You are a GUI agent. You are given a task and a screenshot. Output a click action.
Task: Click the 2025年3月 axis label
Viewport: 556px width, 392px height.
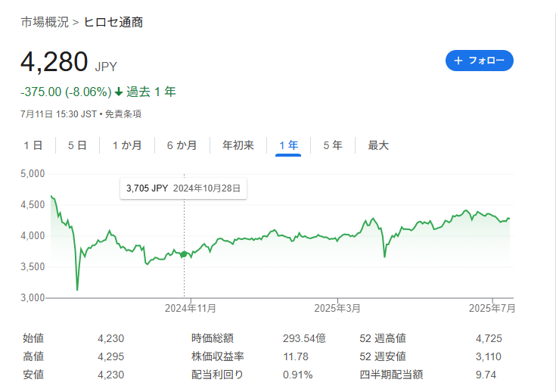(x=337, y=308)
